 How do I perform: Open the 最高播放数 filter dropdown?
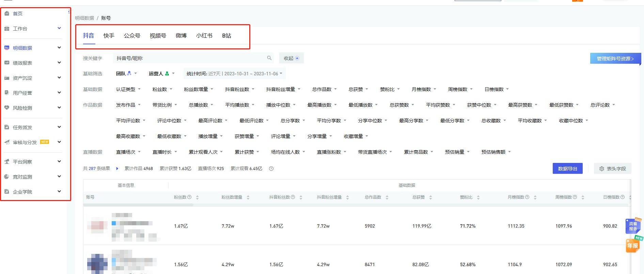point(322,105)
